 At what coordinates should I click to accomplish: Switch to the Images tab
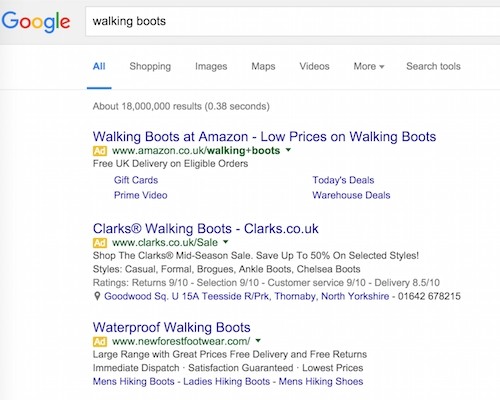[211, 66]
